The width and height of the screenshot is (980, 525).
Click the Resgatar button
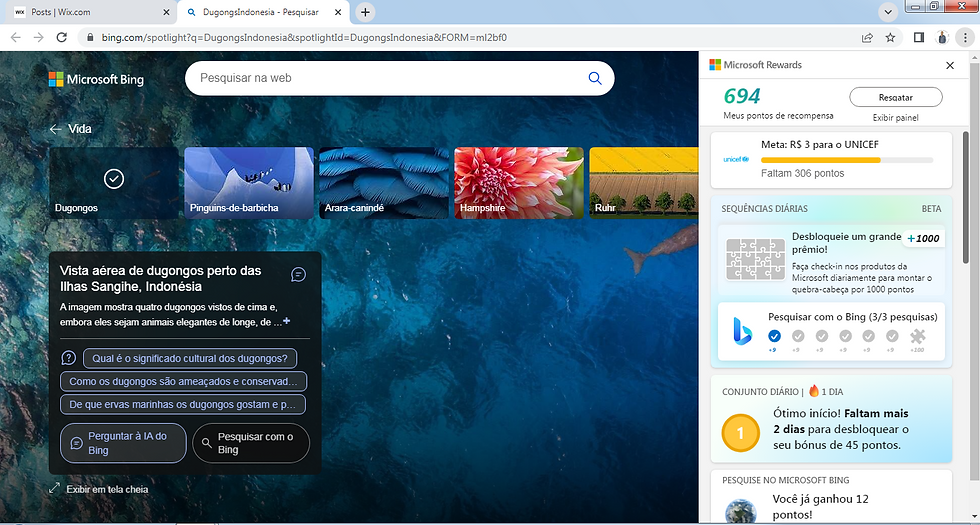(896, 98)
